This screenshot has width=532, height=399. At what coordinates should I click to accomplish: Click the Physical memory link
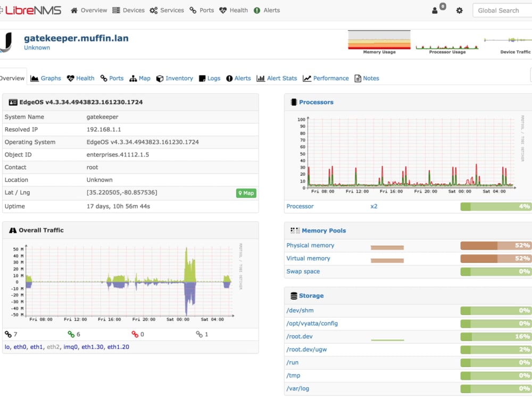tap(310, 245)
